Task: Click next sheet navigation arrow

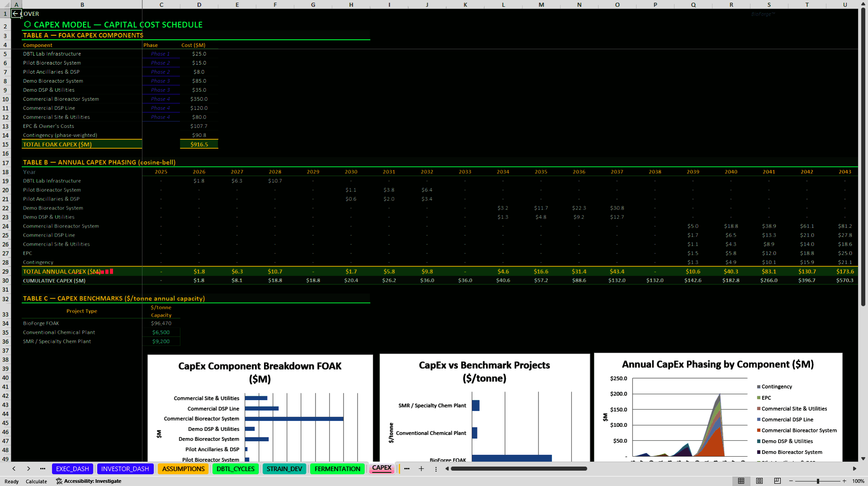Action: coord(28,469)
